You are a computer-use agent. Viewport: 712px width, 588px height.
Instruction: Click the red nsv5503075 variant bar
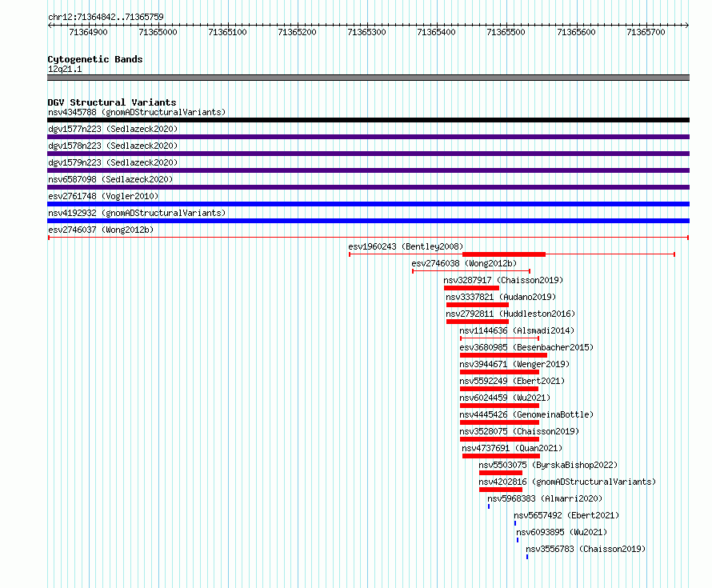click(x=500, y=473)
